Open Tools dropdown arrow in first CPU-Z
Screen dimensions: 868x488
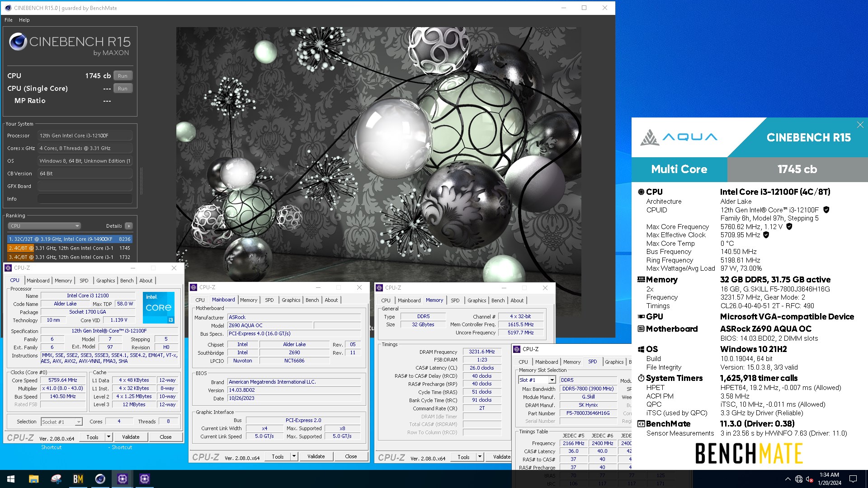(108, 437)
